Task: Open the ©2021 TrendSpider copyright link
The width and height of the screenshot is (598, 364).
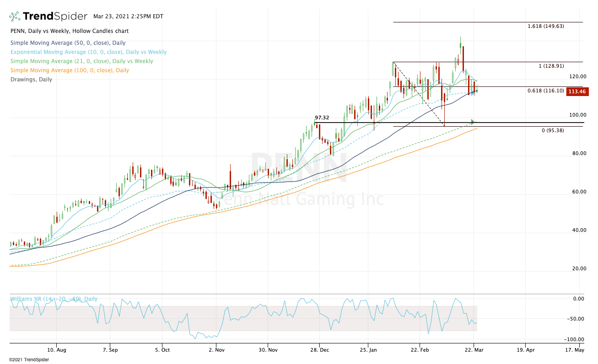Action: click(x=29, y=360)
